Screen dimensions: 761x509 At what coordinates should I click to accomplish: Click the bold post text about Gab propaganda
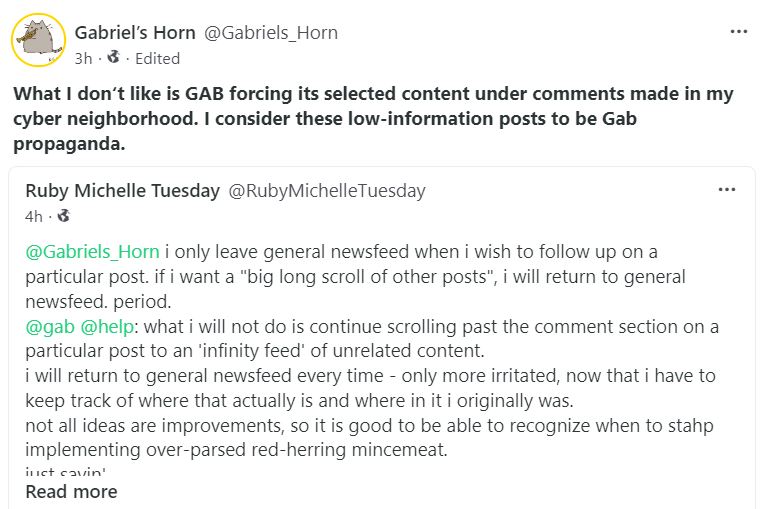pos(373,119)
